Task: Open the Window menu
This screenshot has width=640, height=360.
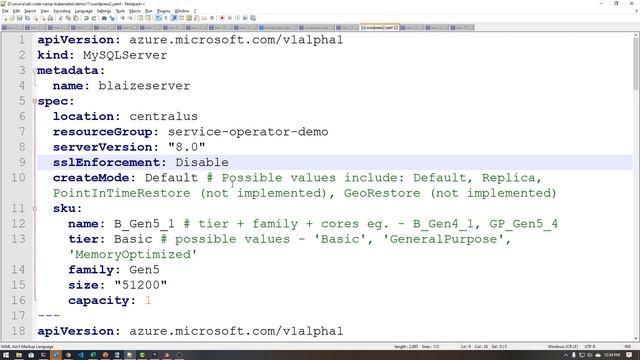Action: click(182, 11)
